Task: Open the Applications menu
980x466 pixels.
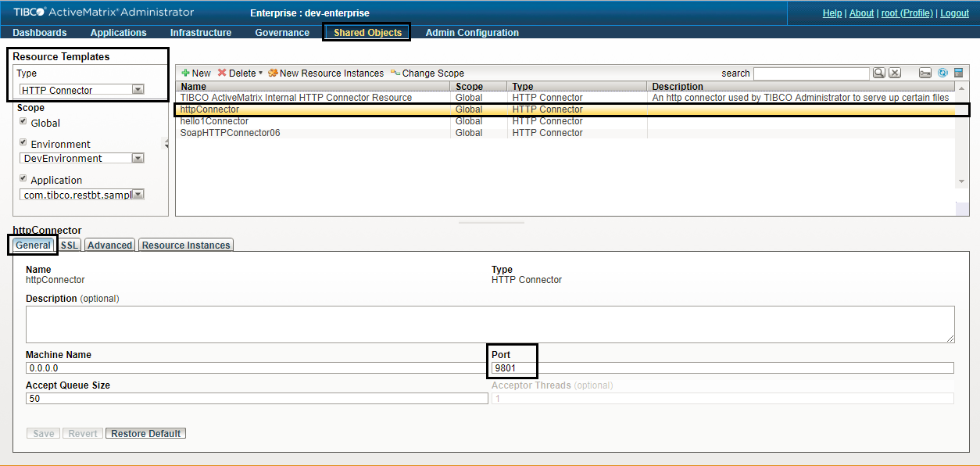Action: click(119, 33)
